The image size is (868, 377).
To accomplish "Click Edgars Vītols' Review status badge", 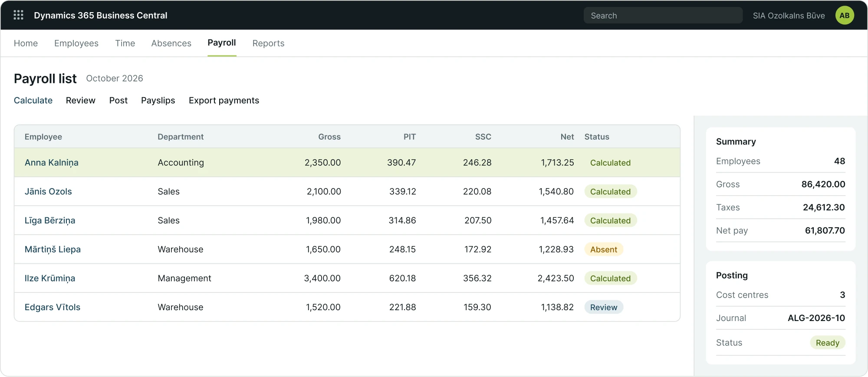I will (604, 307).
